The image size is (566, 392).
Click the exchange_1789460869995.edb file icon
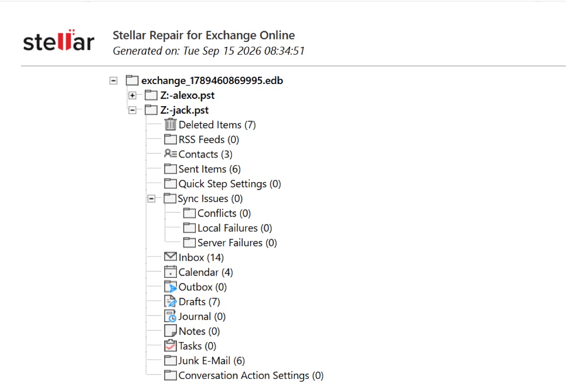[x=133, y=81]
